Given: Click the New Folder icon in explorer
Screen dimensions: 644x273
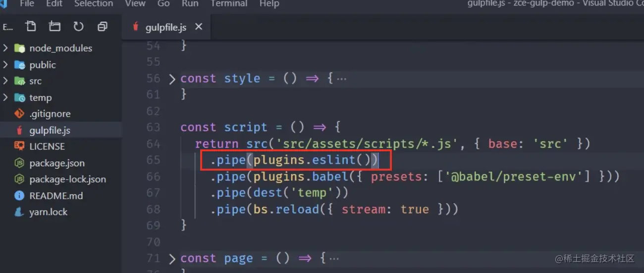Looking at the screenshot, I should (54, 26).
